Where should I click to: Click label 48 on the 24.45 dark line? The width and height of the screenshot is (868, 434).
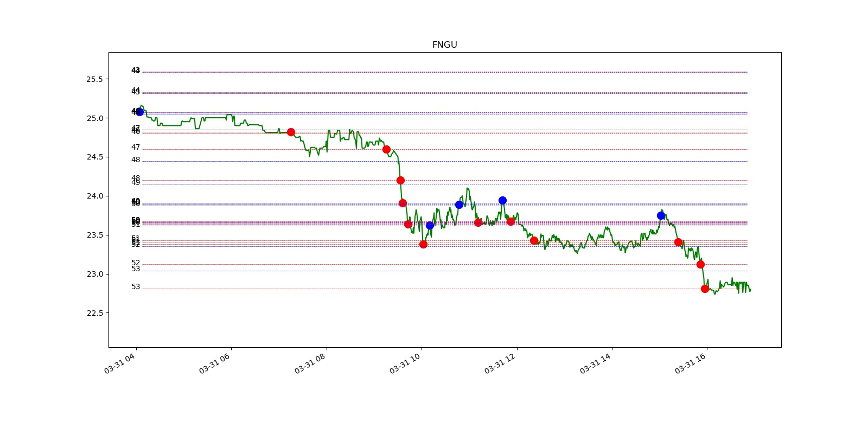pyautogui.click(x=136, y=160)
